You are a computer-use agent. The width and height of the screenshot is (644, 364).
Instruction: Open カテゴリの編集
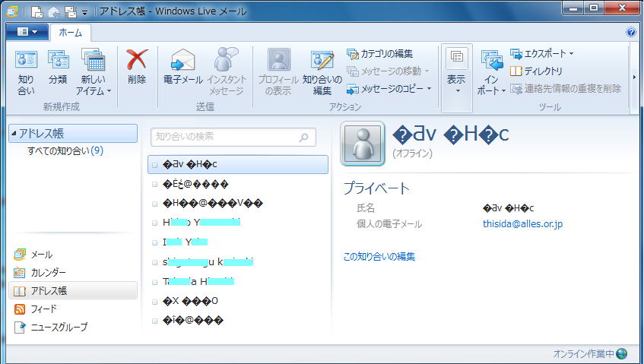[x=379, y=54]
